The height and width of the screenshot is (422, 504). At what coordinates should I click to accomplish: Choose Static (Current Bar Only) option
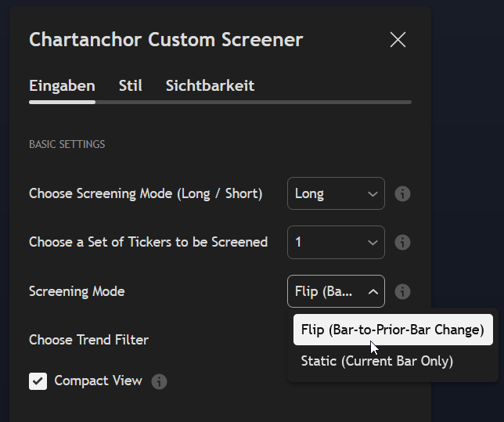click(376, 361)
